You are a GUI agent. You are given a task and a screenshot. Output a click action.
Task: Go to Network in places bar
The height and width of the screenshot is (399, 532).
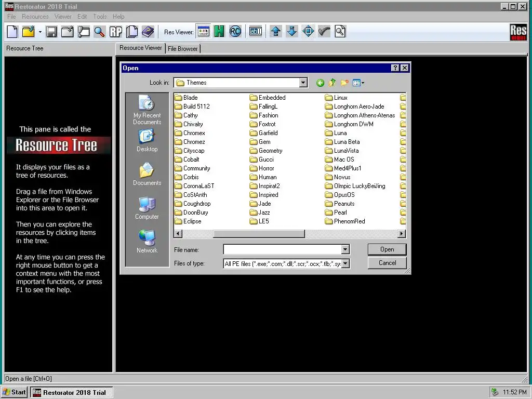[147, 242]
